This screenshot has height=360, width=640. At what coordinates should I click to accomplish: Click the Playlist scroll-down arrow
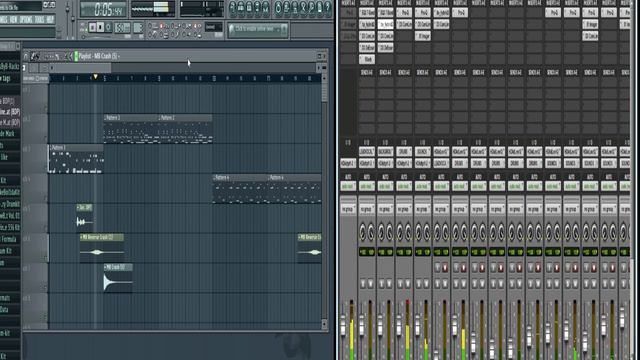324,324
